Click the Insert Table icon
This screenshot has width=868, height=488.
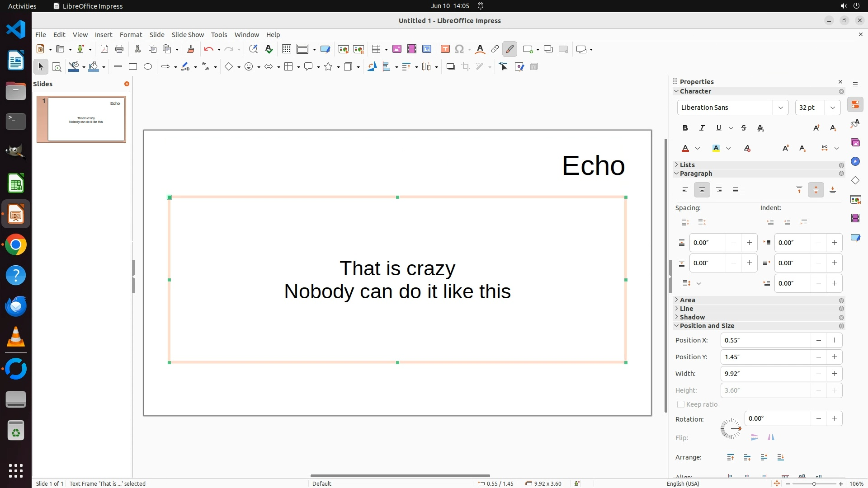click(376, 49)
